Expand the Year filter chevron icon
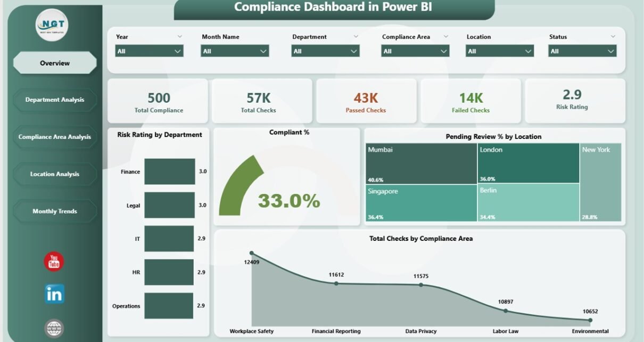 [x=179, y=37]
